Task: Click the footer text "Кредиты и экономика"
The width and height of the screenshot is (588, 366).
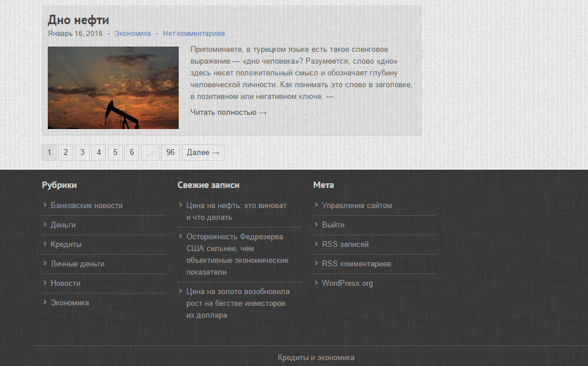Action: [x=316, y=357]
